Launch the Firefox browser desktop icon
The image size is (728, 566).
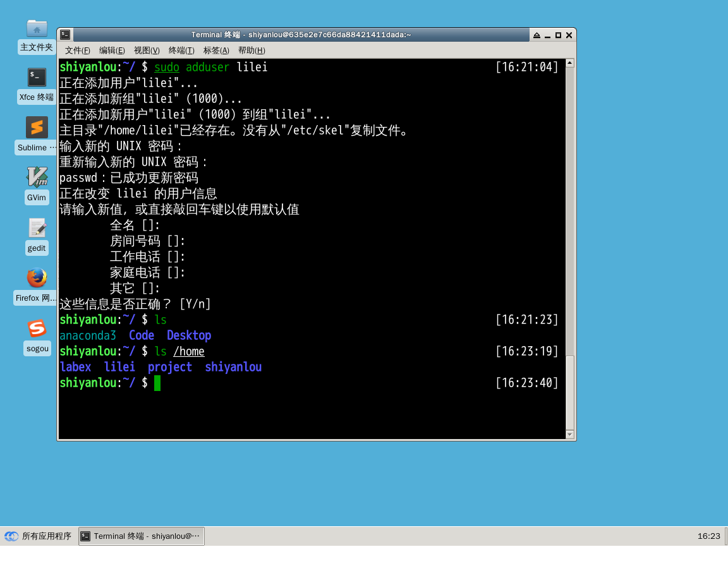(37, 278)
